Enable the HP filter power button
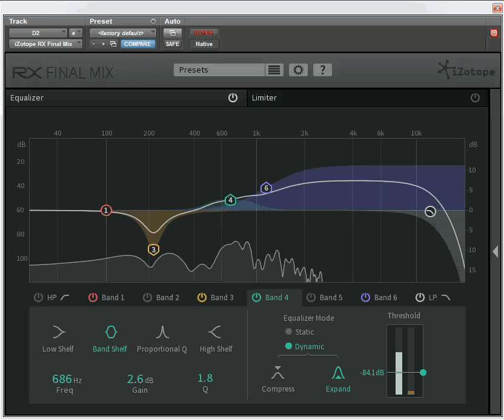The image size is (504, 420). coord(38,298)
